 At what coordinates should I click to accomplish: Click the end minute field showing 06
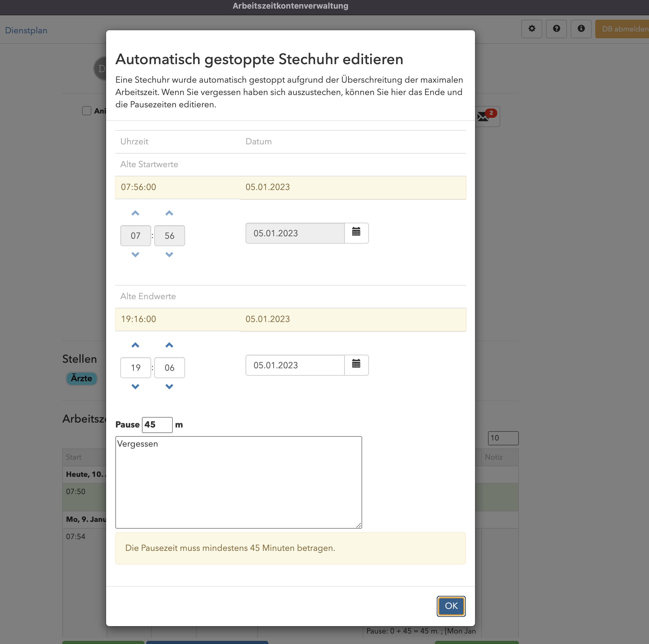pyautogui.click(x=170, y=368)
